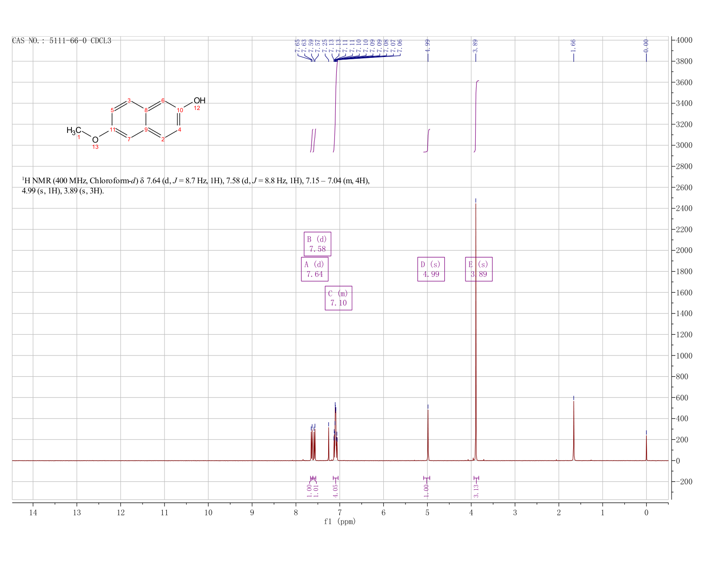Viewport: 728px width, 563px height.
Task: Click the 1H NMR report text
Action: 196,186
